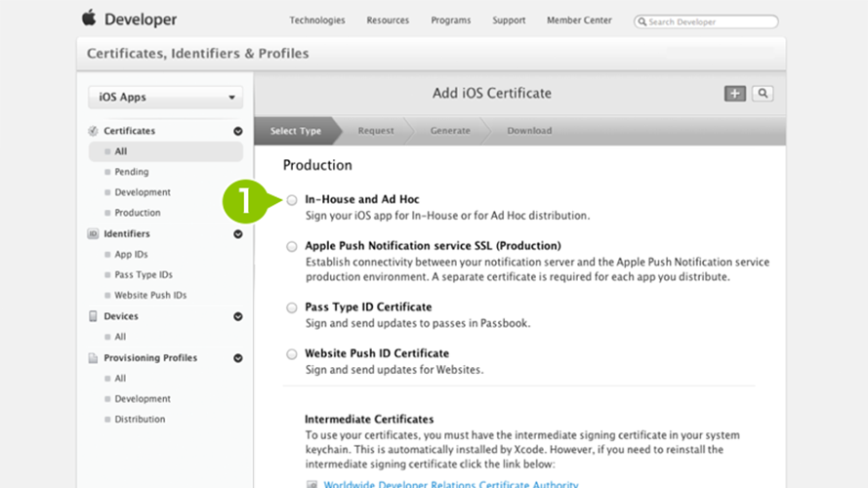Click the Certificates section icon
The image size is (868, 488).
tap(93, 131)
